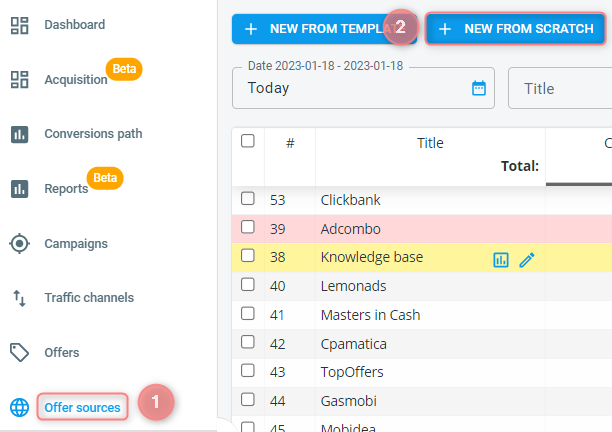Screen dimensions: 612x432
Task: Open the date picker calendar icon
Action: (479, 88)
